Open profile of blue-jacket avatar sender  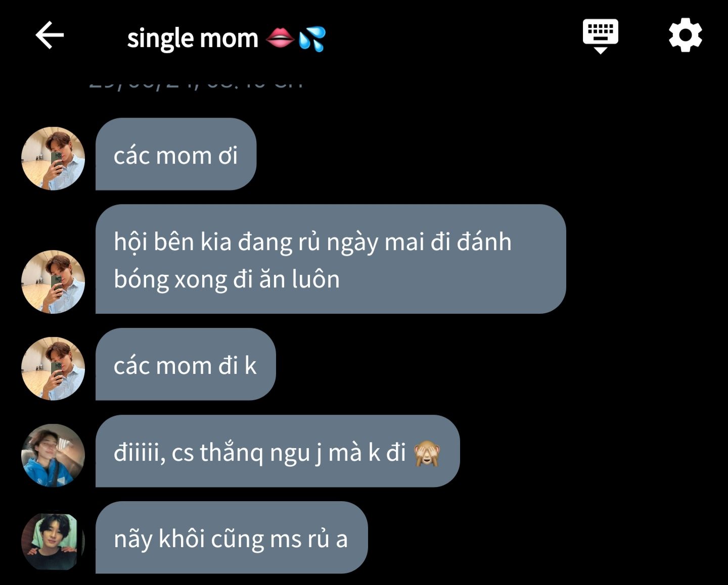click(53, 455)
